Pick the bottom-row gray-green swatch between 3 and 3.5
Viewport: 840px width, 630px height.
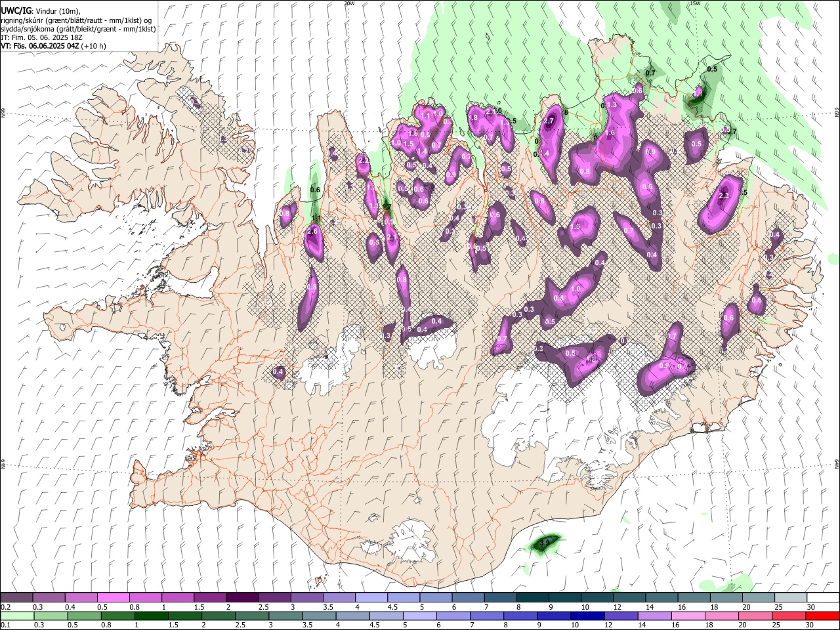pyautogui.click(x=286, y=616)
